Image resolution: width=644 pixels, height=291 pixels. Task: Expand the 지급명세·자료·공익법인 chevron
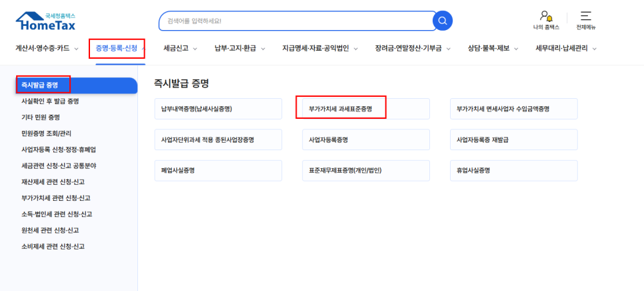click(x=356, y=49)
